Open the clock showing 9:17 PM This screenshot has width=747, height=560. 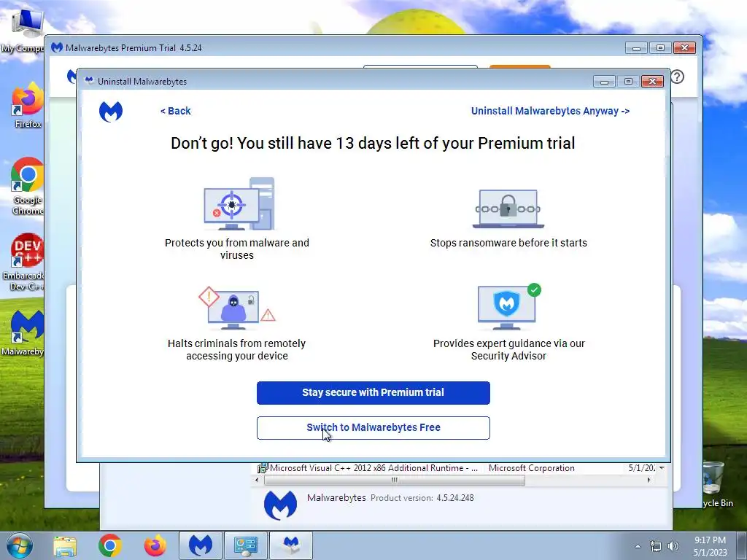click(x=710, y=546)
